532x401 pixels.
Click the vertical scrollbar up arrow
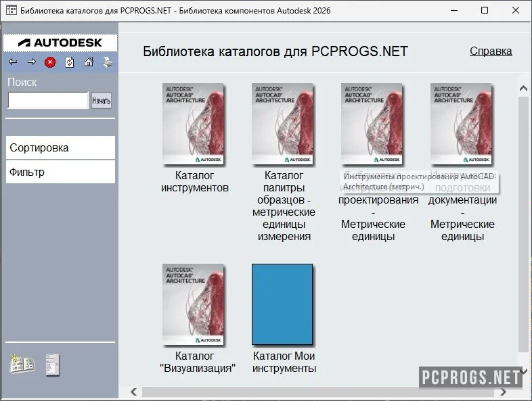523,88
